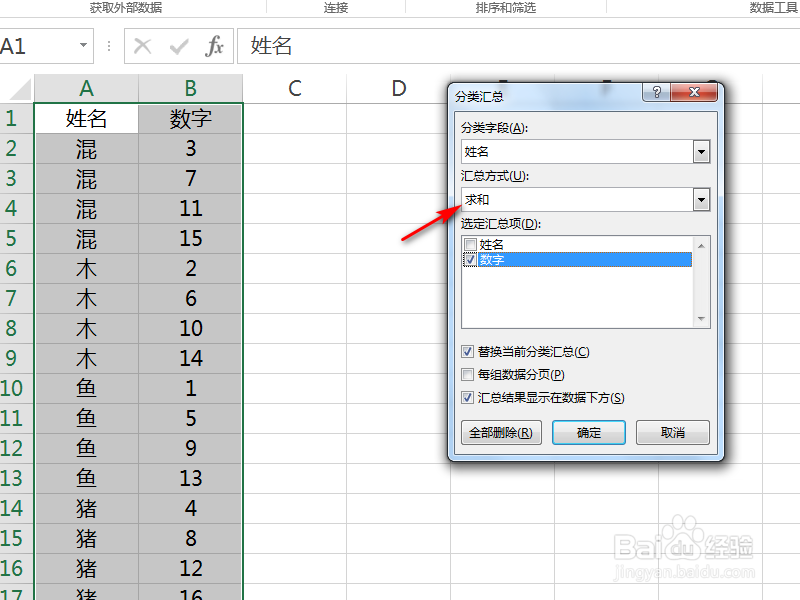The width and height of the screenshot is (800, 600).
Task: Open the 分类字段 dropdown showing 姓名
Action: click(x=700, y=151)
